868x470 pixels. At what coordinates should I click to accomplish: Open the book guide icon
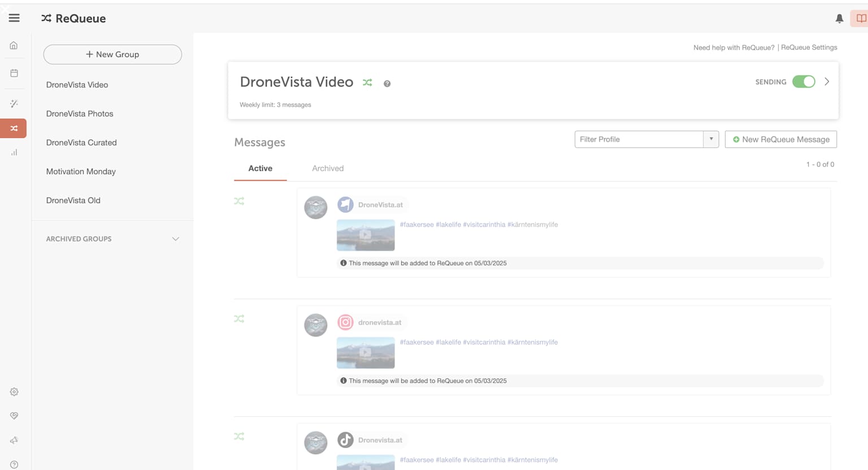[x=861, y=18]
